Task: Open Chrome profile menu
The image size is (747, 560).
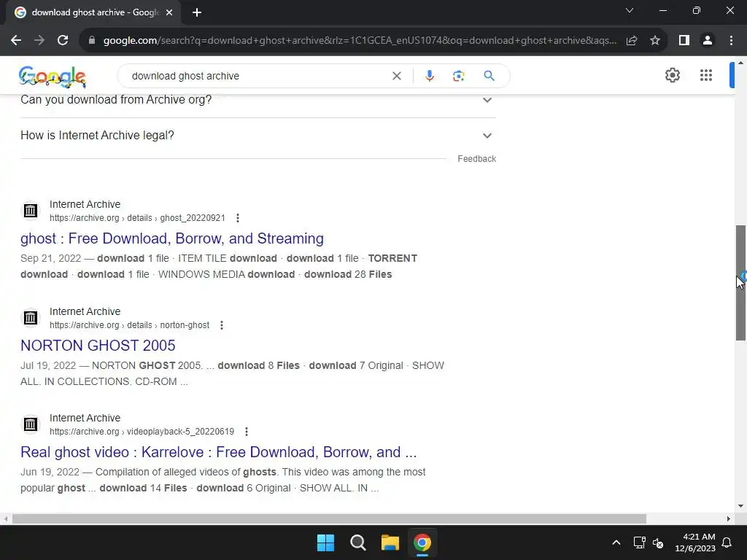Action: (708, 41)
